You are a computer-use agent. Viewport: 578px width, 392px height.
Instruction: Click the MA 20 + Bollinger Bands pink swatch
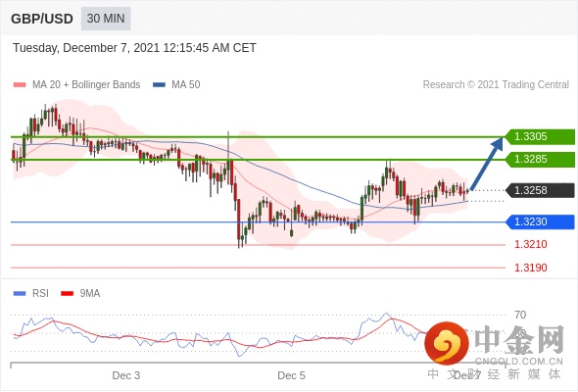pyautogui.click(x=20, y=85)
